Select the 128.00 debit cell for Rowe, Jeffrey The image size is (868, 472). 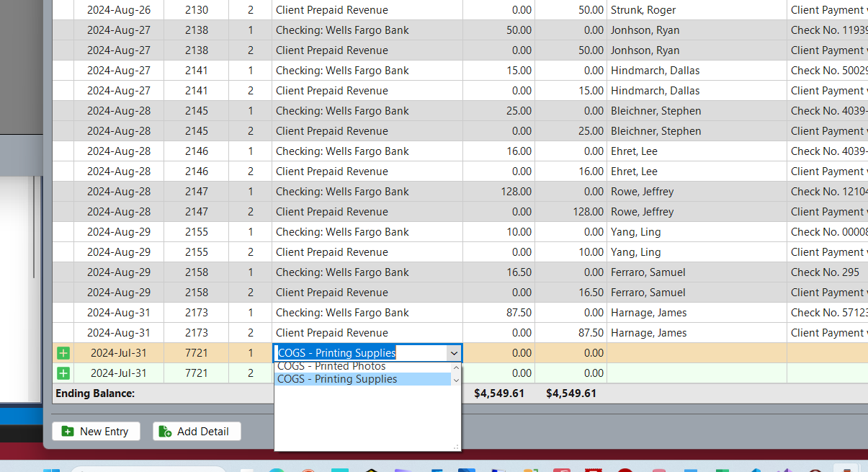point(498,192)
